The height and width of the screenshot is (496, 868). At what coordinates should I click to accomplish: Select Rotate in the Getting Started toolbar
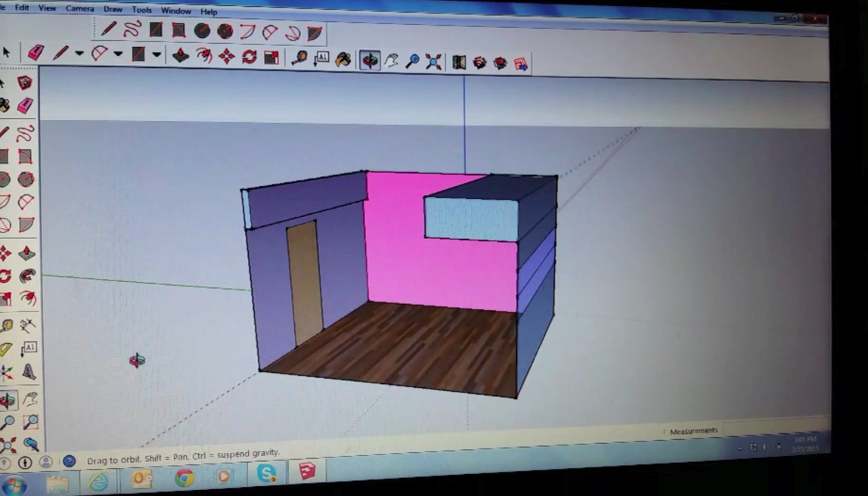pyautogui.click(x=249, y=57)
